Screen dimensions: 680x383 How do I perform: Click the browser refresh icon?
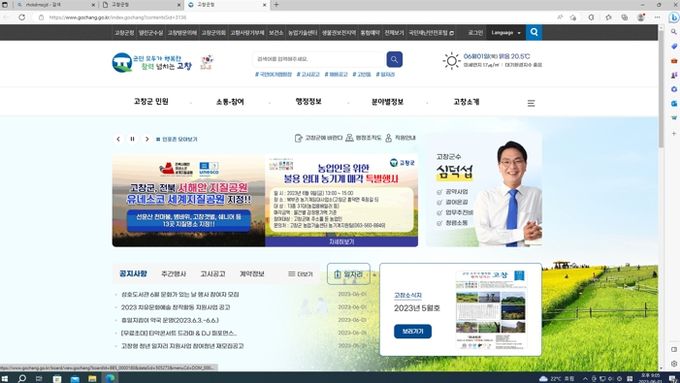(22, 17)
